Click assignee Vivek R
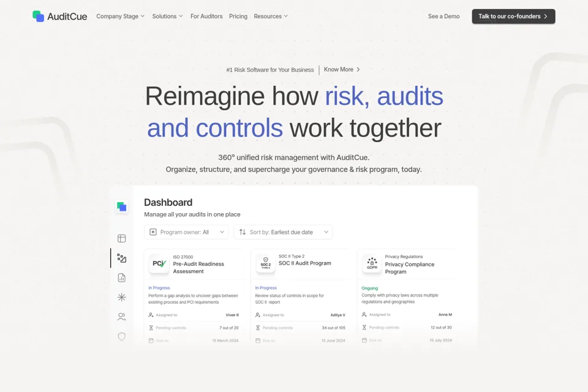The width and height of the screenshot is (588, 392). click(x=232, y=315)
